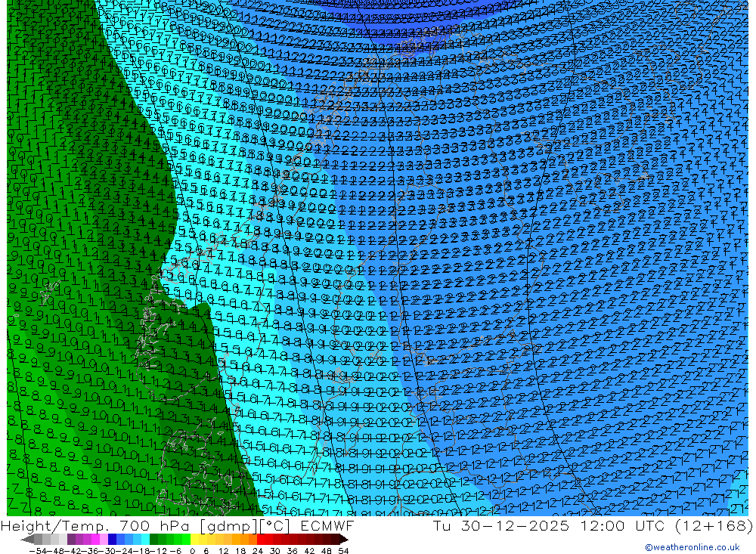Click the dark green swatch at -12
Viewport: 756px width, 554px height.
point(153,540)
